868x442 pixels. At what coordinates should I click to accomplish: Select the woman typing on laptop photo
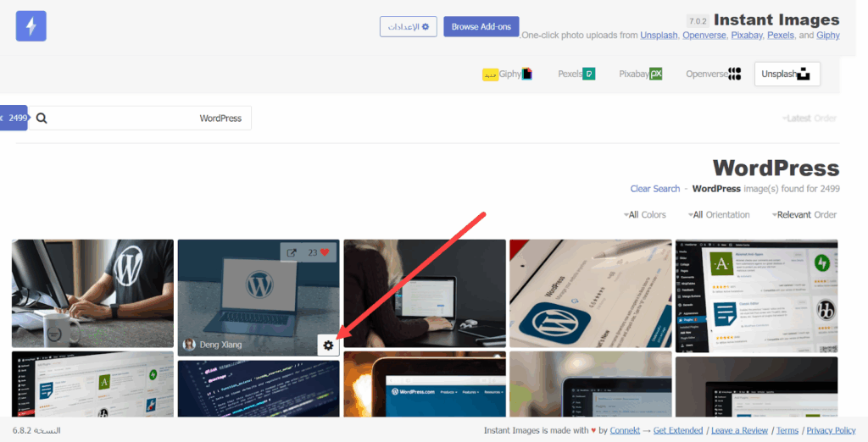point(425,293)
